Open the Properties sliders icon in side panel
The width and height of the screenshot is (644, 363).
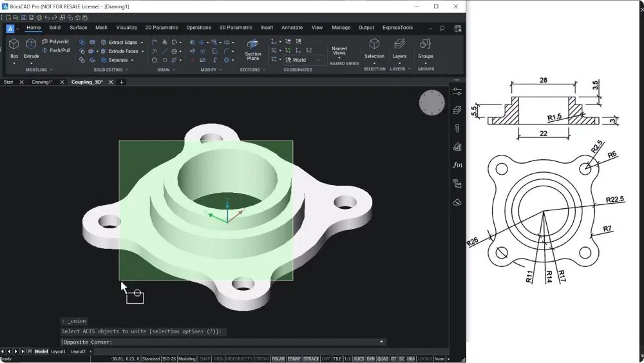pos(457,92)
